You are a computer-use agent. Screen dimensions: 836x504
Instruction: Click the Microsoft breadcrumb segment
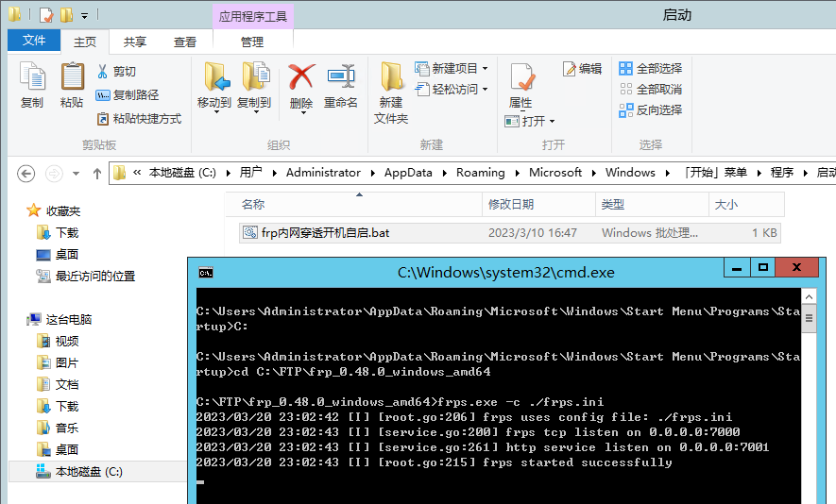[x=555, y=173]
